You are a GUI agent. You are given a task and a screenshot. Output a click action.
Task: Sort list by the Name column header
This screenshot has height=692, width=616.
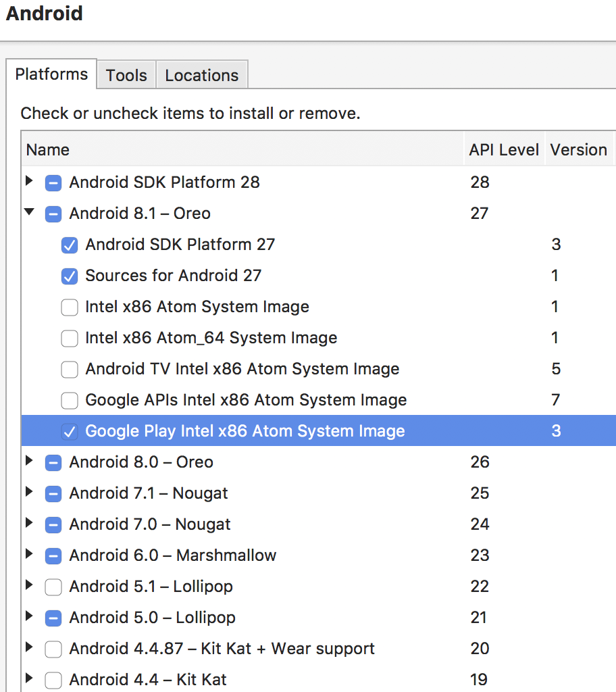click(242, 149)
